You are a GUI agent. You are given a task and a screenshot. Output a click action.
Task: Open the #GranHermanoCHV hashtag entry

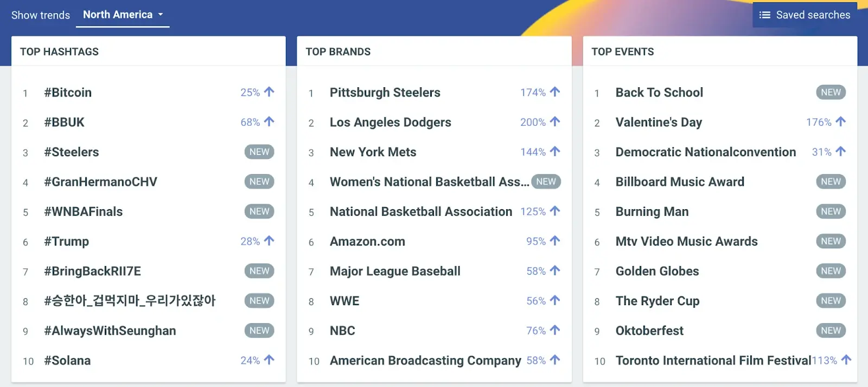(x=100, y=182)
